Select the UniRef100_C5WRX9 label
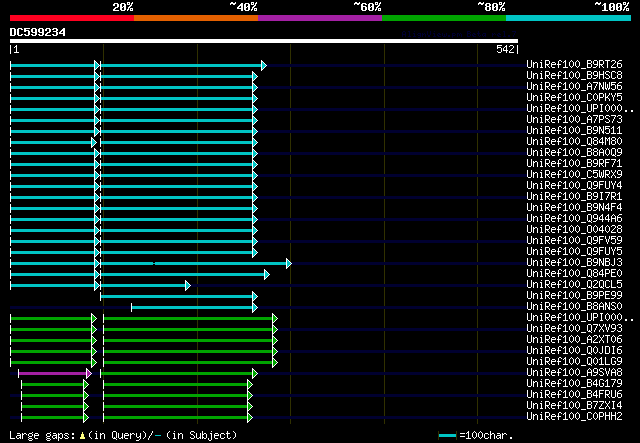Image resolution: width=640 pixels, height=443 pixels. click(x=574, y=174)
